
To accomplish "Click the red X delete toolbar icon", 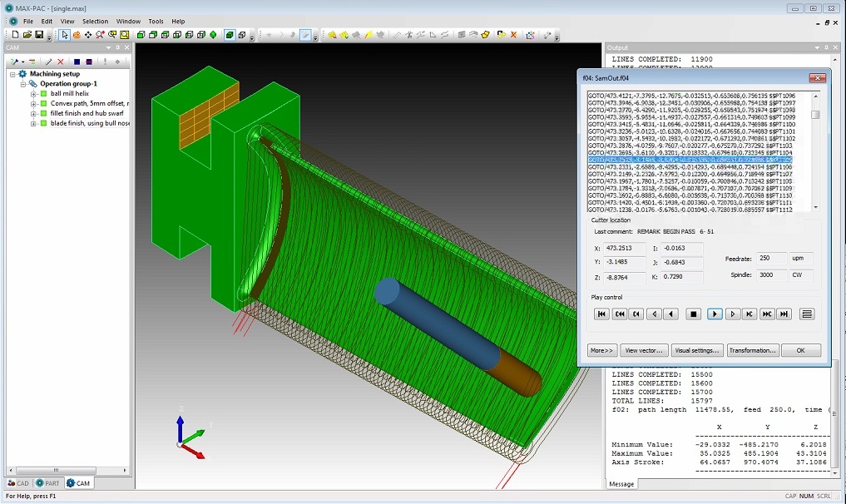I will point(513,35).
